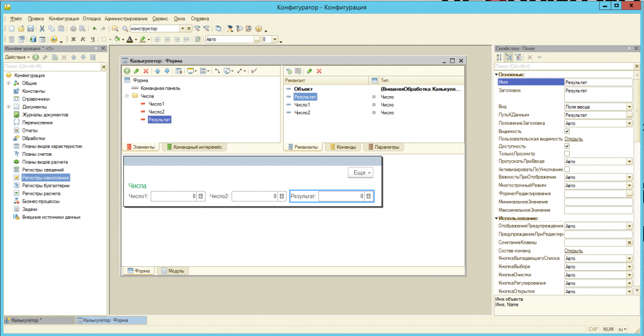Image resolution: width=644 pixels, height=336 pixels.
Task: Switch to the Команды tab
Action: tap(343, 147)
